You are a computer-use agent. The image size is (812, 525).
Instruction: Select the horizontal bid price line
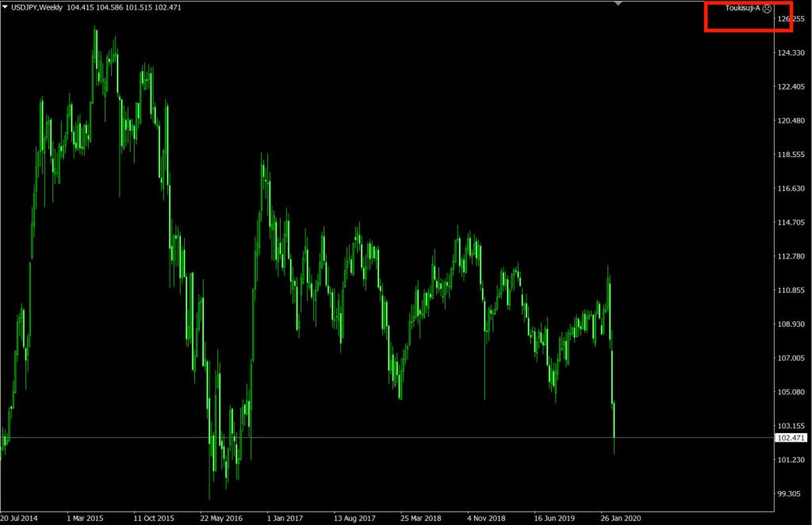(396, 437)
